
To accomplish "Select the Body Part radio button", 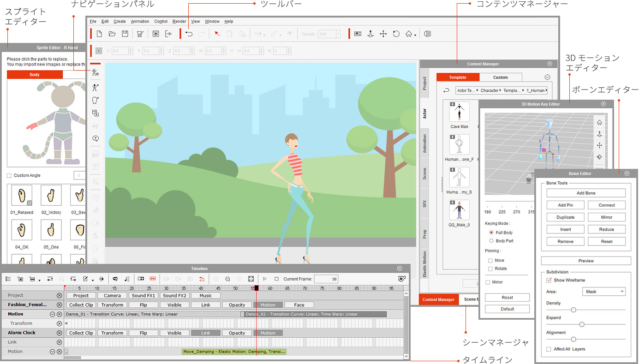I will [x=491, y=241].
